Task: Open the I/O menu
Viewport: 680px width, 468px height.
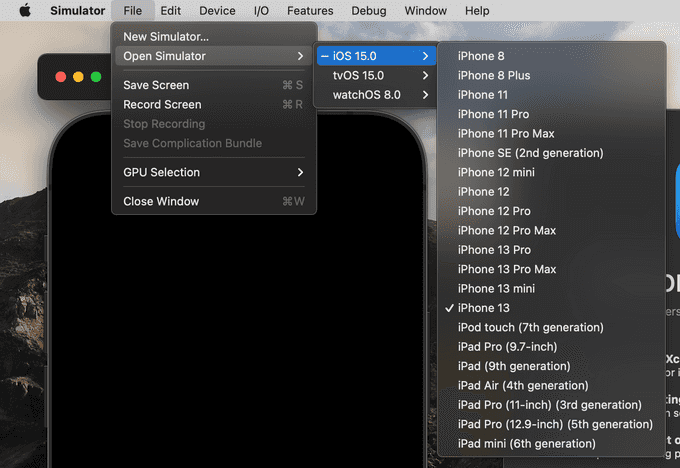Action: coord(261,10)
